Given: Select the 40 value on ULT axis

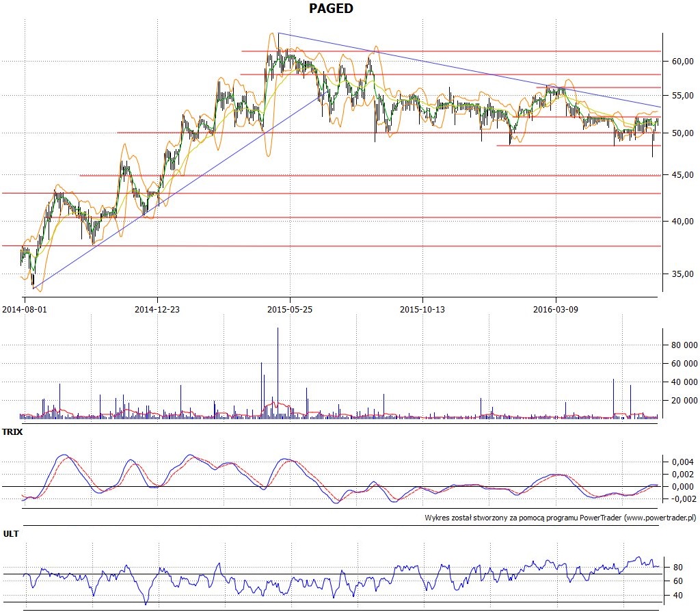Looking at the screenshot, I should point(677,596).
